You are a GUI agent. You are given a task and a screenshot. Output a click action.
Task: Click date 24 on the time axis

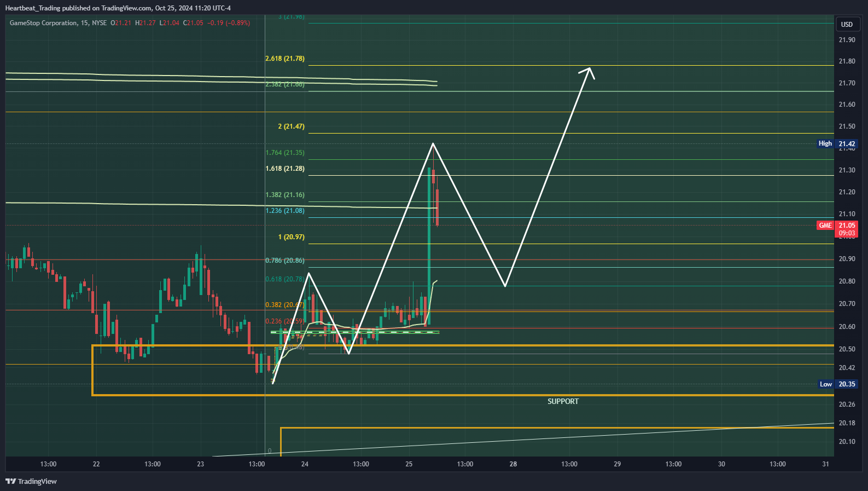pos(305,464)
